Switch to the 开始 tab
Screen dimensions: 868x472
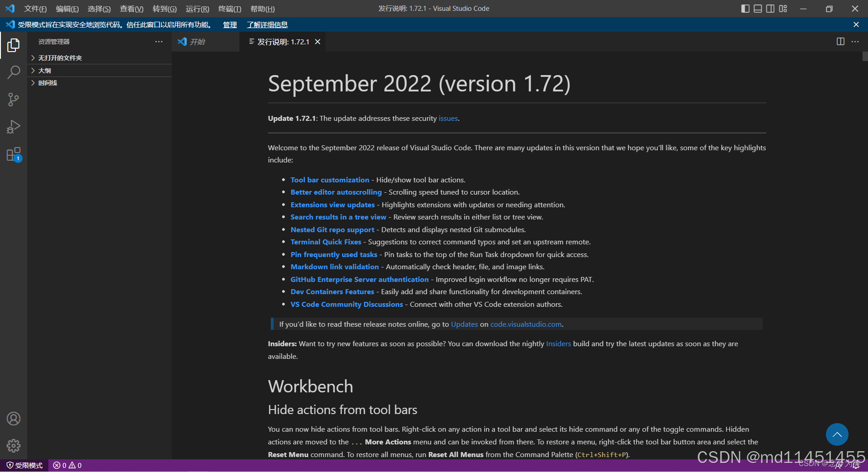[206, 42]
